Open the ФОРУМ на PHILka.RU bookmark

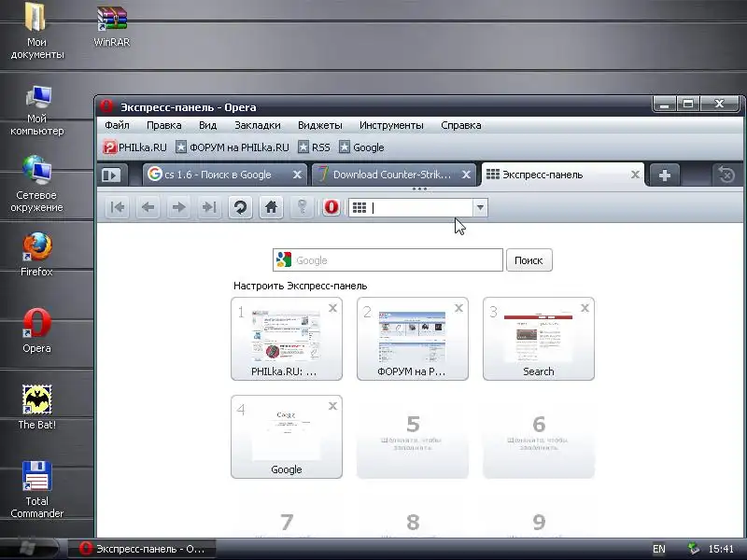pyautogui.click(x=232, y=147)
